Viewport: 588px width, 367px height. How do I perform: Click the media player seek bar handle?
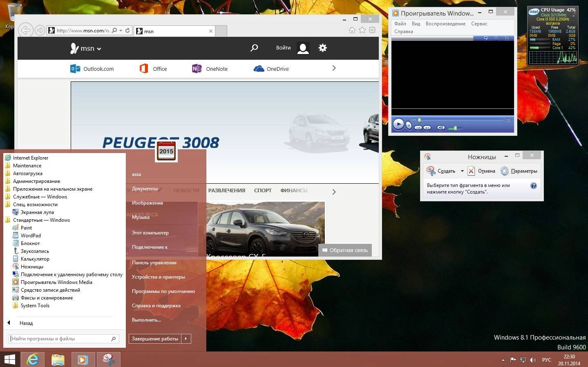click(419, 120)
